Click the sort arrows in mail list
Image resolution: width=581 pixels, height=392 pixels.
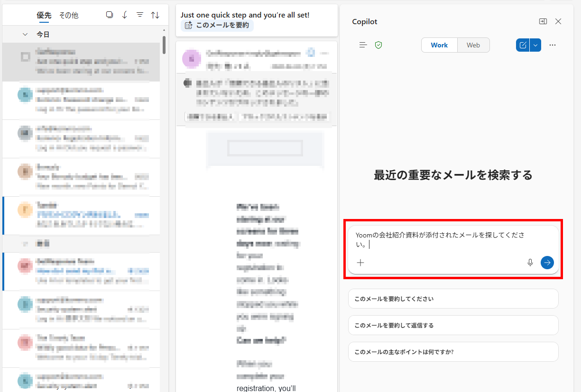tap(155, 15)
